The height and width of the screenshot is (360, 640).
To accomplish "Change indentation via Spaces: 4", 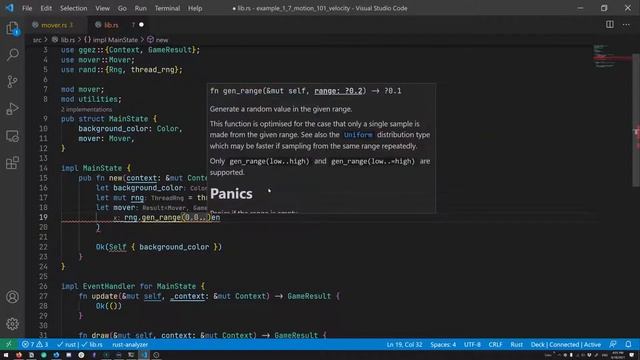I will [x=443, y=344].
